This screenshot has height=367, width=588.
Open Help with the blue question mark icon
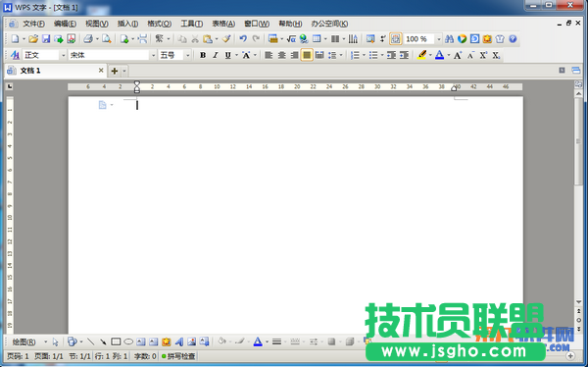[x=513, y=38]
